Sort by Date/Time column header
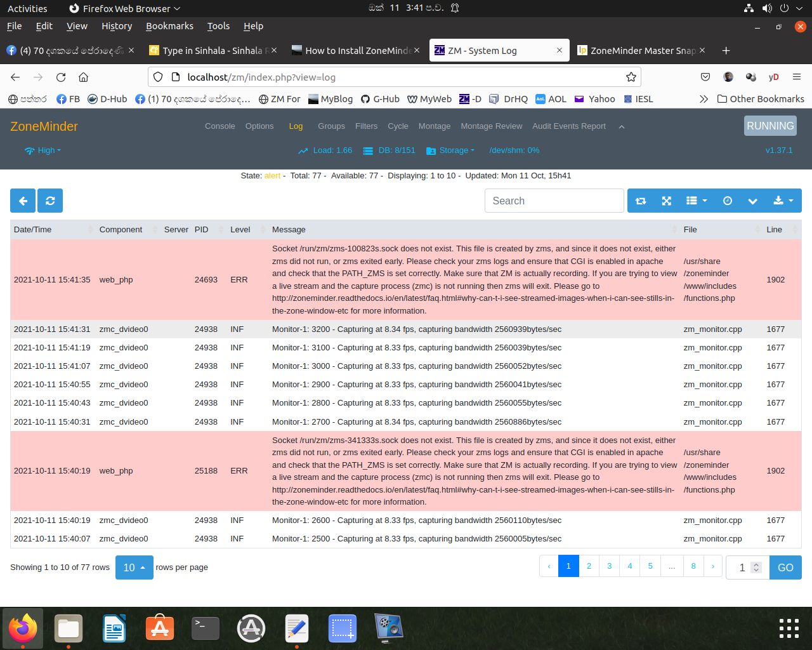The height and width of the screenshot is (650, 812). coord(53,230)
